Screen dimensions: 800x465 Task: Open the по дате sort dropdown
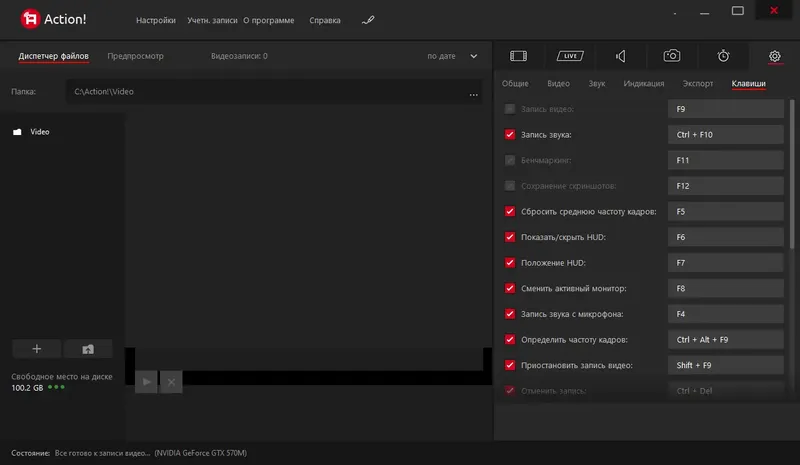pos(446,56)
